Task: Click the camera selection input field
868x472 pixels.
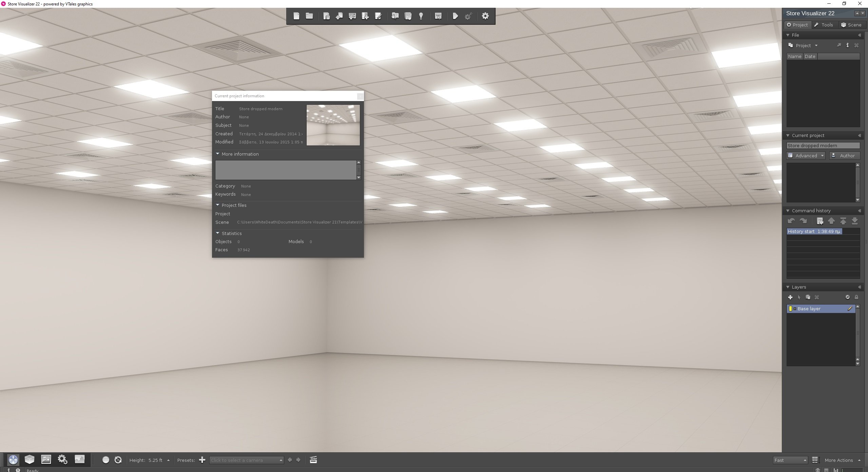Action: 245,459
